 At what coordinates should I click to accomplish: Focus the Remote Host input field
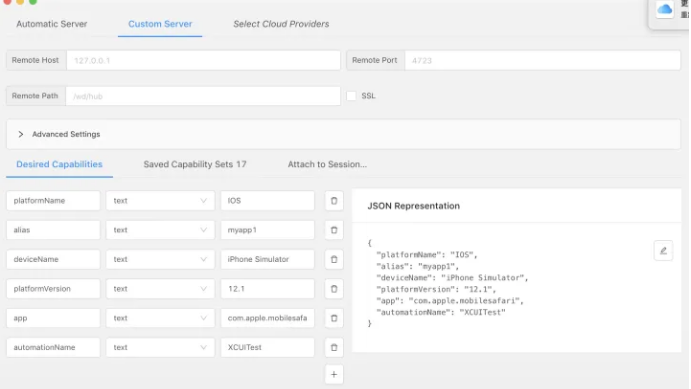point(203,60)
